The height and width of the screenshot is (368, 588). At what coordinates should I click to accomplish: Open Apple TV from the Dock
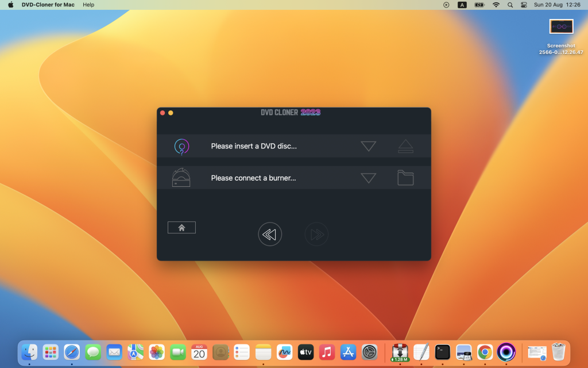(305, 352)
